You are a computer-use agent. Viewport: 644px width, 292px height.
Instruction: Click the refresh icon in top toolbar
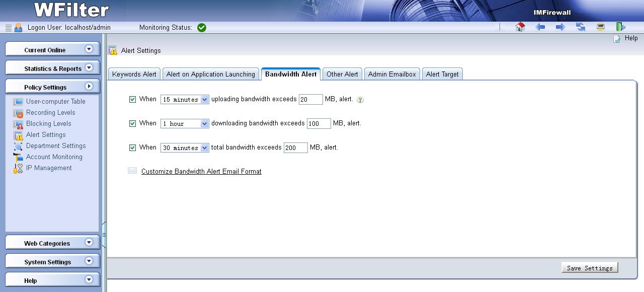pyautogui.click(x=581, y=27)
